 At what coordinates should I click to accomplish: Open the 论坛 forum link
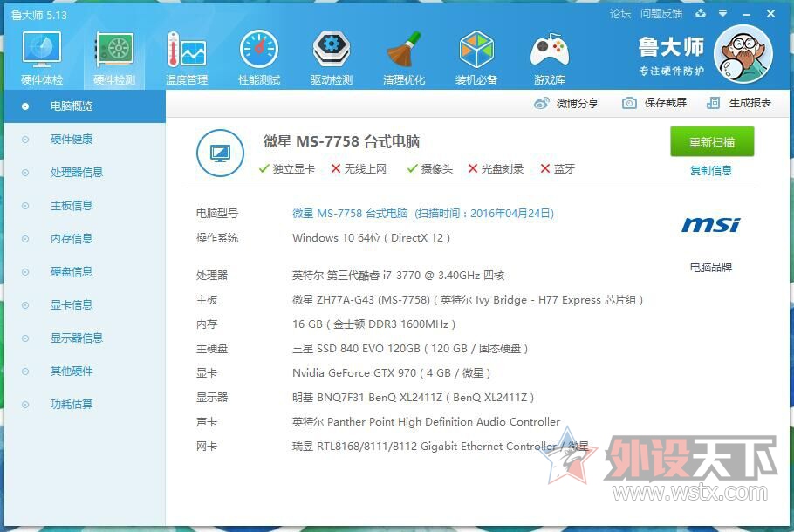[x=620, y=14]
